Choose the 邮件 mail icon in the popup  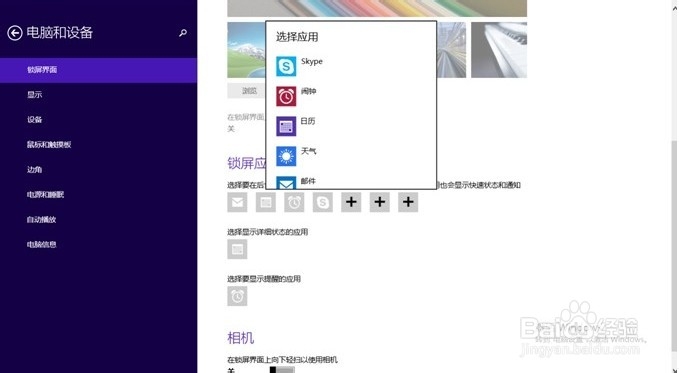[286, 183]
